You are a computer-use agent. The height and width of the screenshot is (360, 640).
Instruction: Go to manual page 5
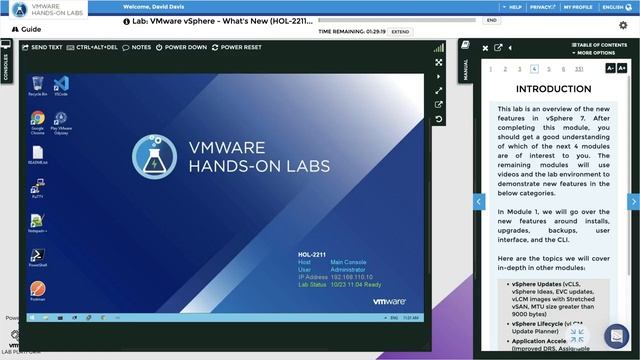tap(549, 69)
